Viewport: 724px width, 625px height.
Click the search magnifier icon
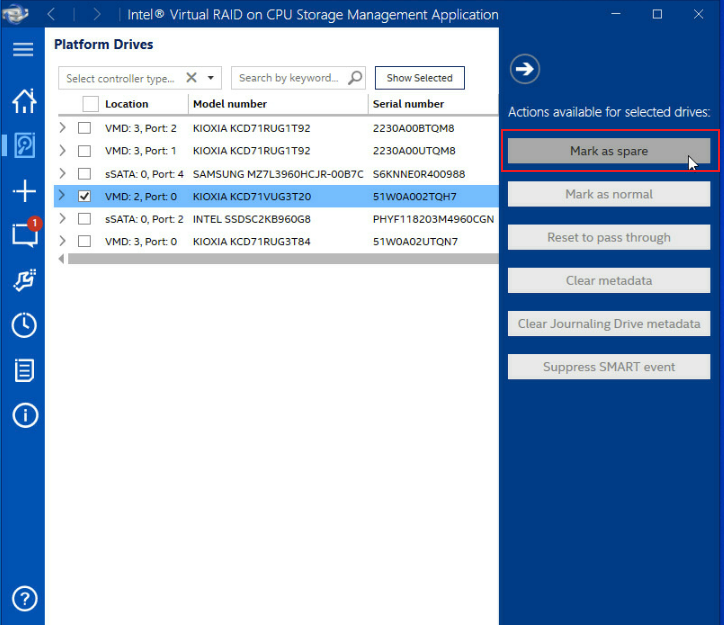click(355, 78)
